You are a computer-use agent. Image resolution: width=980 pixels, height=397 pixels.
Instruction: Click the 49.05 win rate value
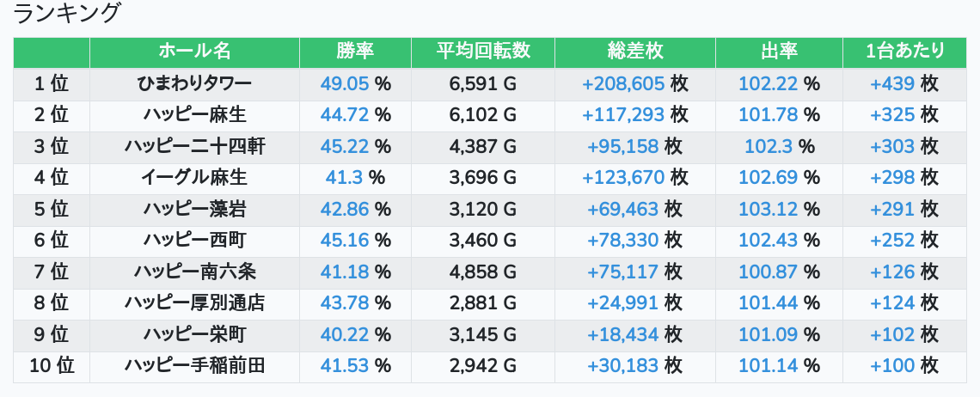click(345, 83)
